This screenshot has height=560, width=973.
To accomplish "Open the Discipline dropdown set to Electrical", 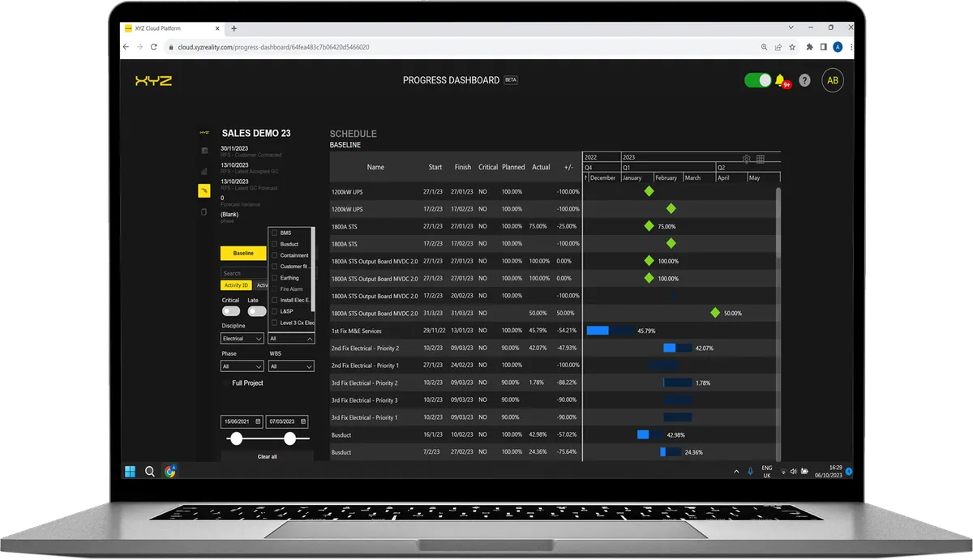I will (x=242, y=339).
